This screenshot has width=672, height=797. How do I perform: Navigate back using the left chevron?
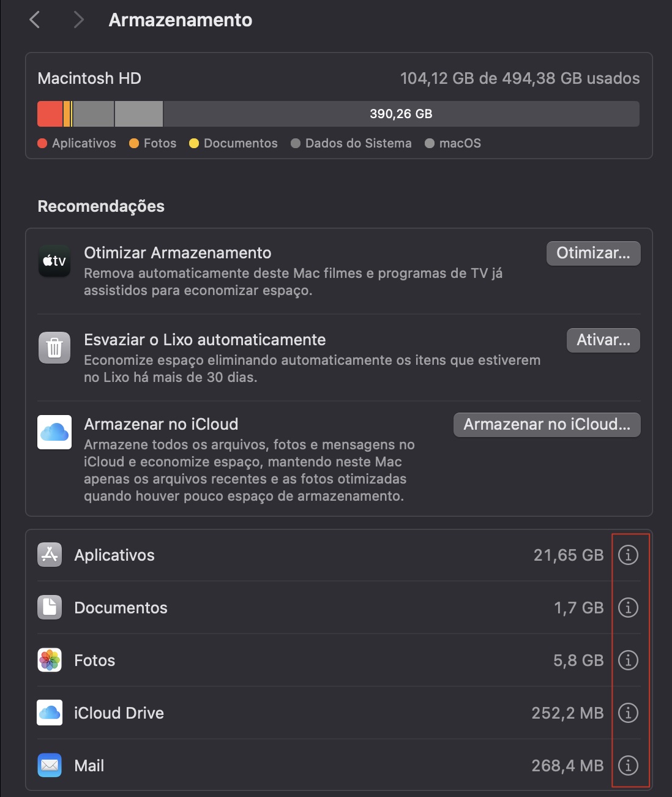click(34, 20)
